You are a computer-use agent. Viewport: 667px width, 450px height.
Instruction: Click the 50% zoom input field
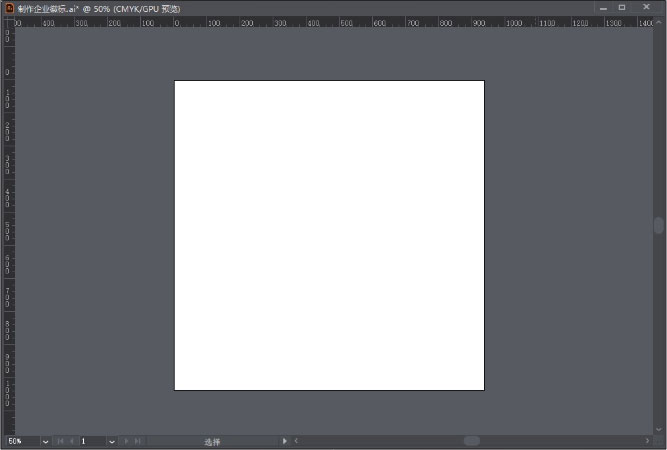point(20,441)
